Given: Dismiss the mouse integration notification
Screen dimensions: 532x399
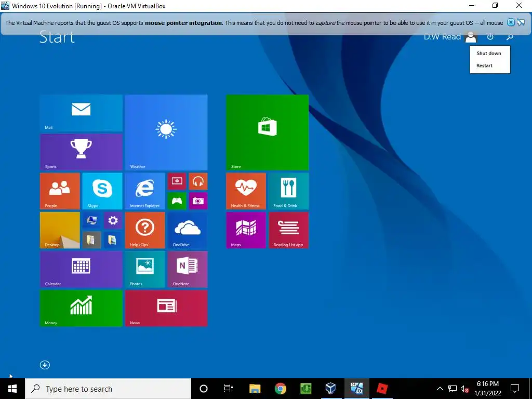Looking at the screenshot, I should (x=511, y=22).
